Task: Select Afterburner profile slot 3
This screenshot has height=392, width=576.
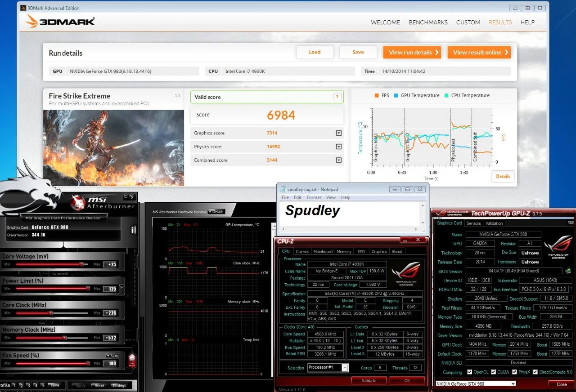Action: (29, 385)
